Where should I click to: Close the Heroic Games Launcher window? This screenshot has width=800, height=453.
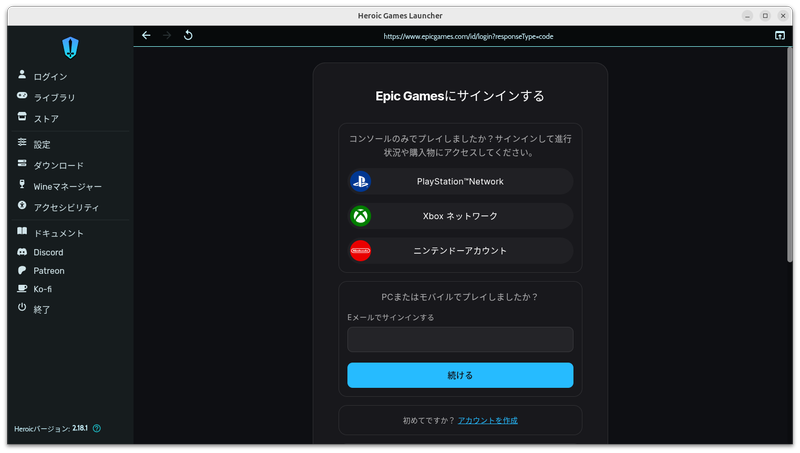click(783, 16)
